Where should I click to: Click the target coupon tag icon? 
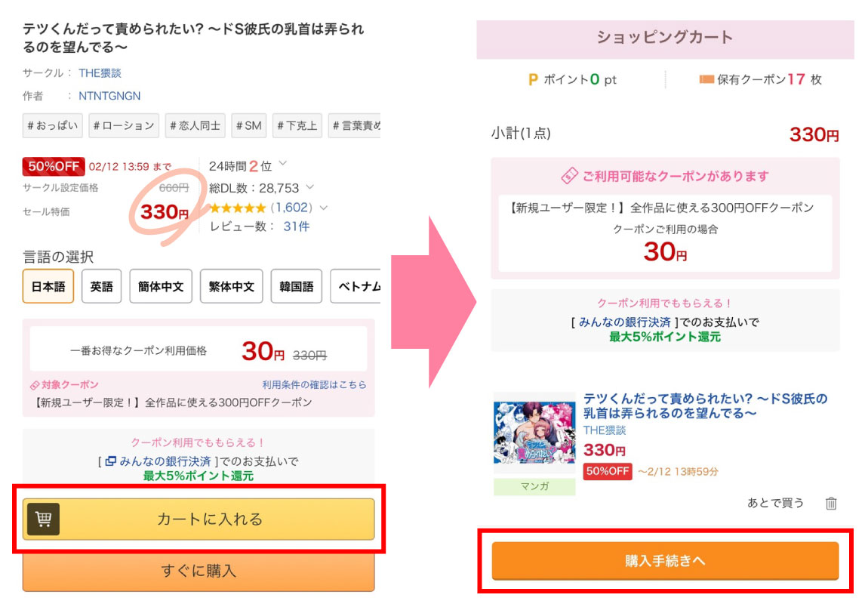pos(35,385)
